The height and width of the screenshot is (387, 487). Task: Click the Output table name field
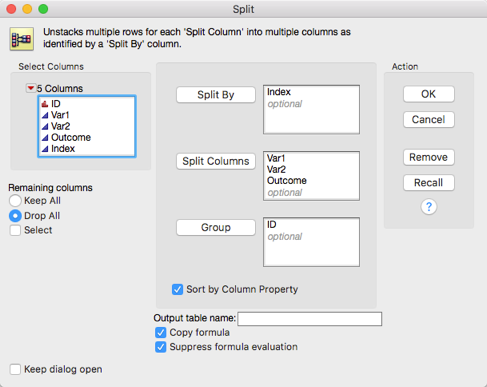coord(310,319)
